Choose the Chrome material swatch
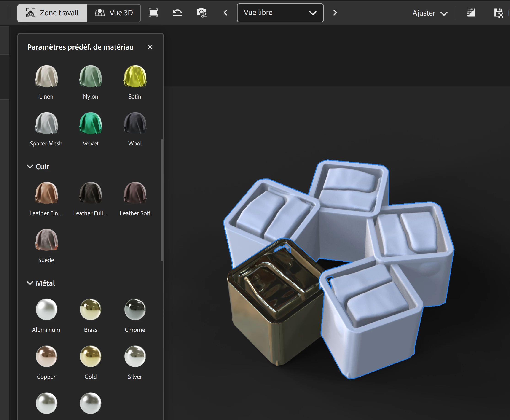This screenshot has width=510, height=420. coord(135,310)
